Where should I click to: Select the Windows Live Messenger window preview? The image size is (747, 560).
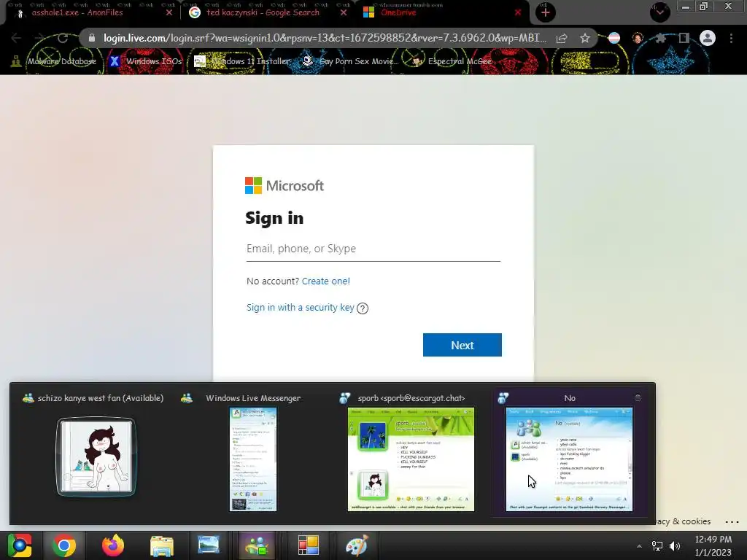pos(253,459)
